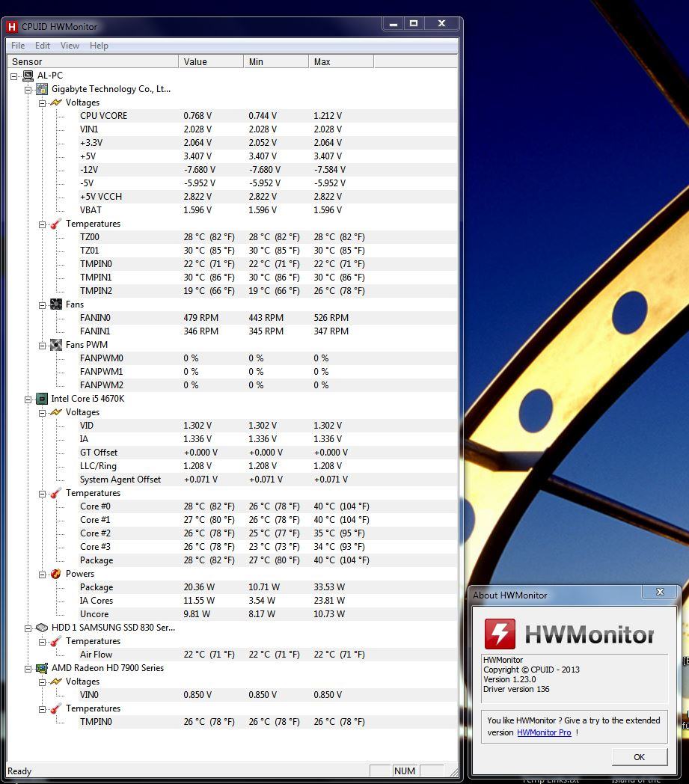Click the SSD Temperatures thermometer icon
Viewport: 689px width, 784px height.
tap(56, 641)
